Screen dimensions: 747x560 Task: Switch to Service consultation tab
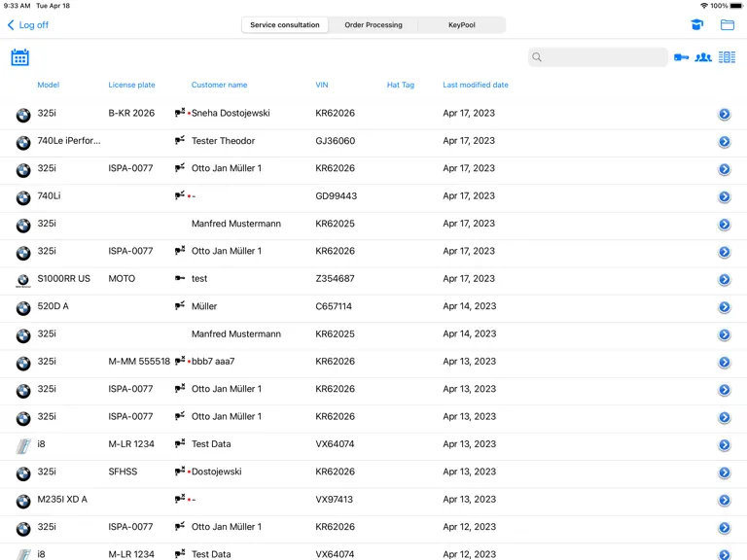[x=285, y=24]
